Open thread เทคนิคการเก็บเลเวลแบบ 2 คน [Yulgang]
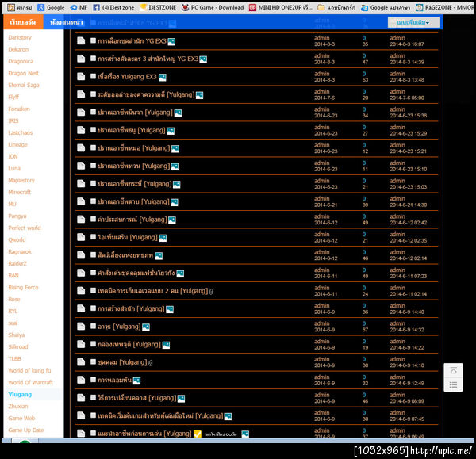 point(152,291)
